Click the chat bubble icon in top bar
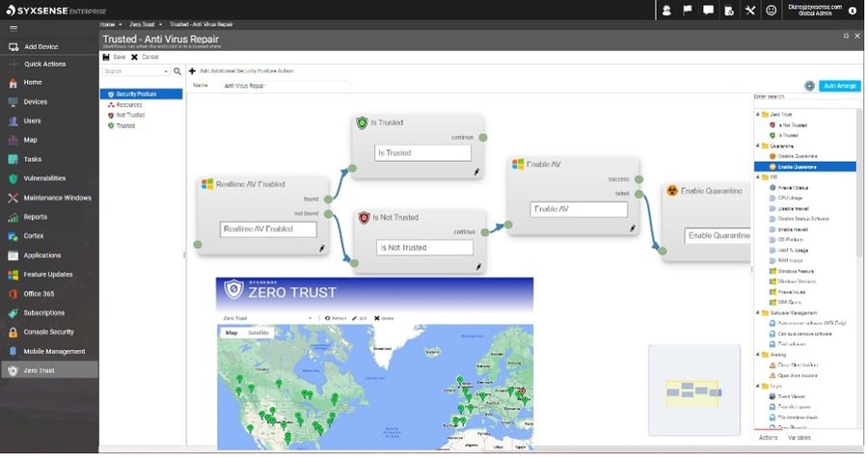868x458 pixels. 708,10
